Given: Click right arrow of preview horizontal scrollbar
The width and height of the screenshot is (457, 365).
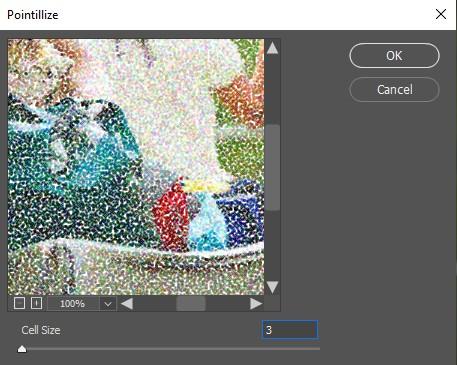Looking at the screenshot, I should pos(256,304).
